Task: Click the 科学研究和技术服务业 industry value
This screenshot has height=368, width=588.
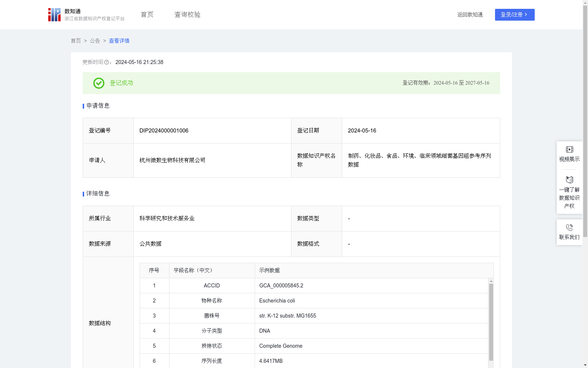Action: tap(167, 219)
